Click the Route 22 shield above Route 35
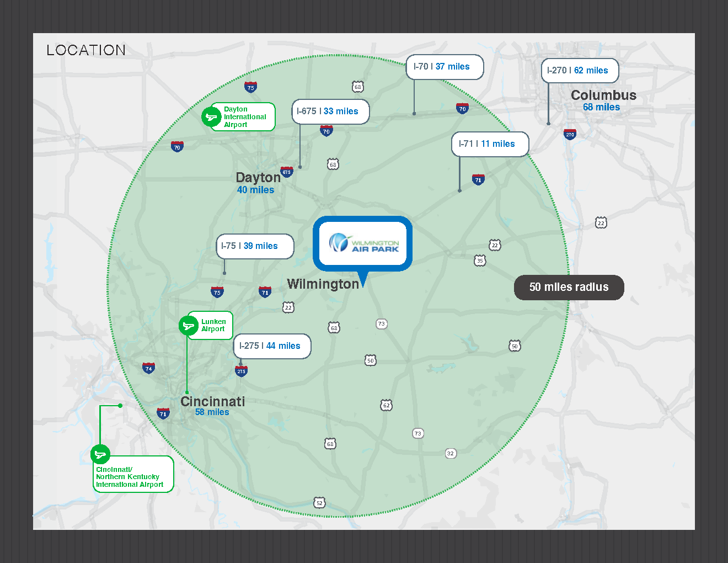Viewport: 728px width, 563px height. (495, 245)
